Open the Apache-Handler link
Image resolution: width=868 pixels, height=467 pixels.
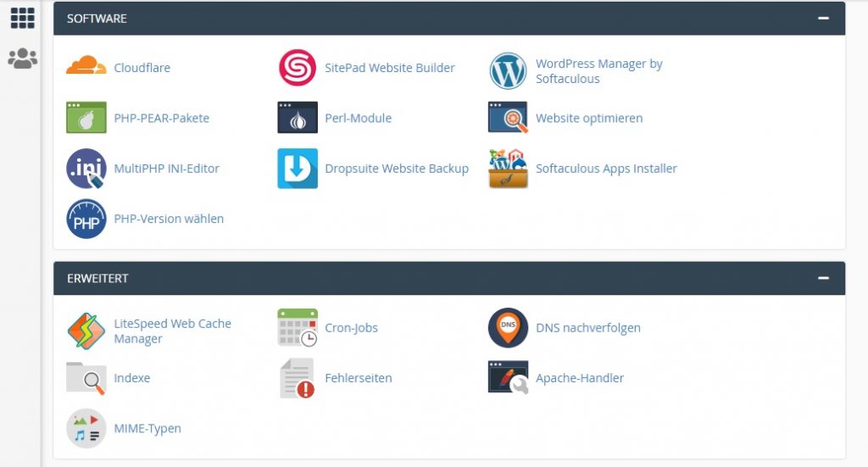580,378
